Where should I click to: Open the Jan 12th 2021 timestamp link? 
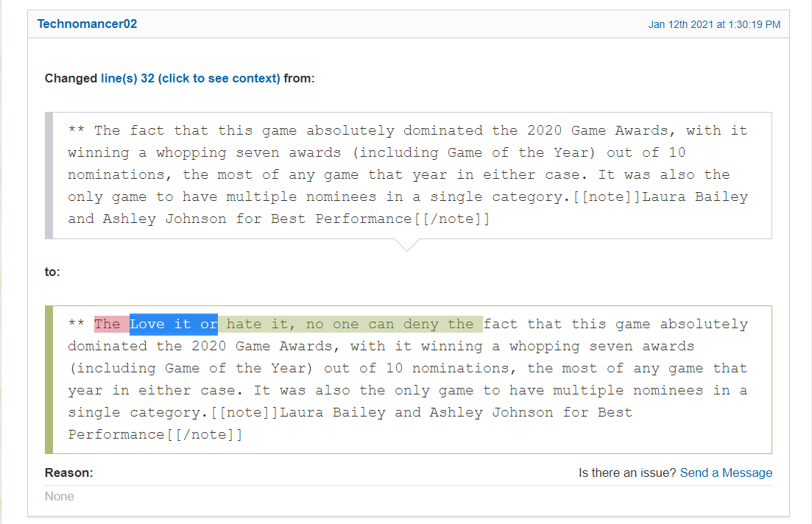[x=714, y=24]
